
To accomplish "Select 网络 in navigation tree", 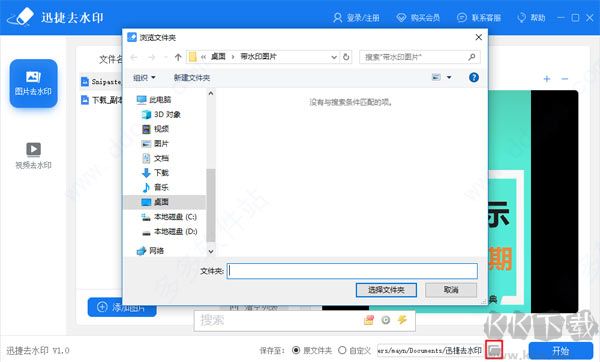I will click(x=151, y=251).
